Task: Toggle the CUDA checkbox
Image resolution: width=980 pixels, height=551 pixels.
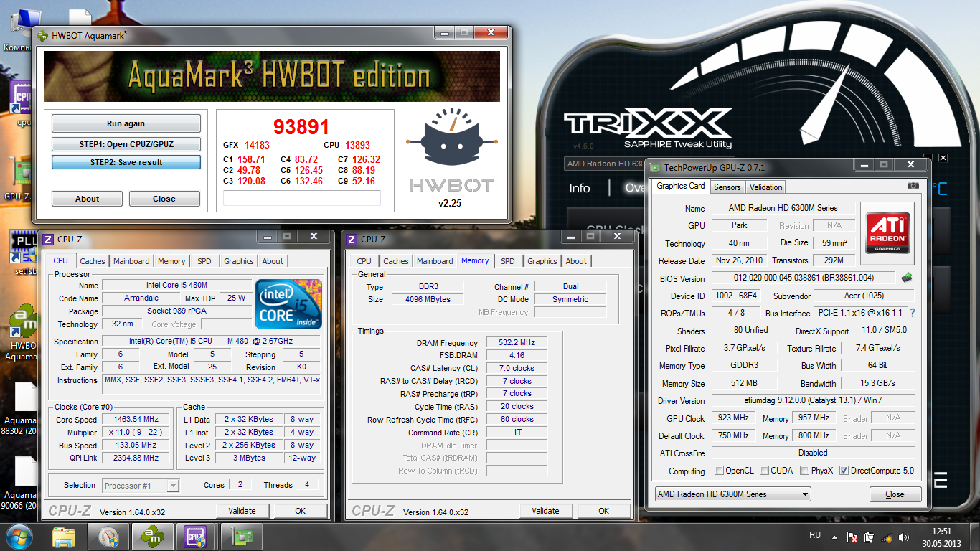Action: click(765, 471)
